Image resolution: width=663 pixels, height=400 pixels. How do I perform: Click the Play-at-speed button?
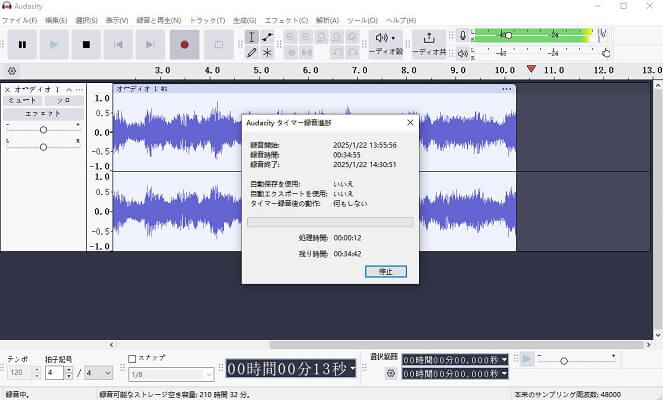pyautogui.click(x=527, y=360)
